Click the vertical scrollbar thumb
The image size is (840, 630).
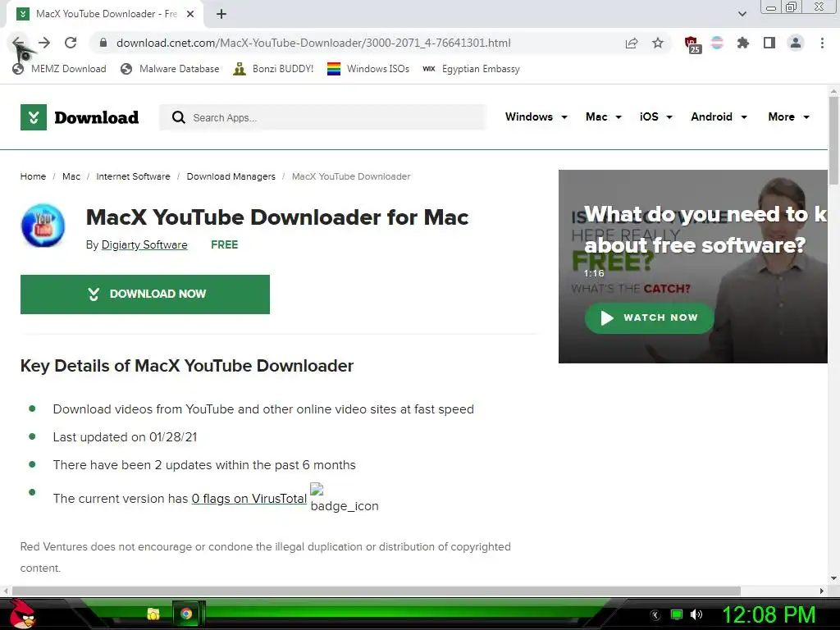(833, 140)
